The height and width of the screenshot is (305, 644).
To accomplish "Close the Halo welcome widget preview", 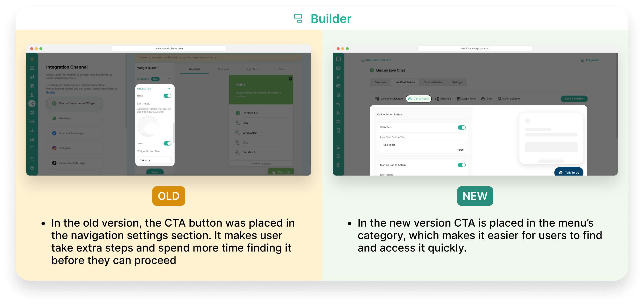I will point(290,79).
